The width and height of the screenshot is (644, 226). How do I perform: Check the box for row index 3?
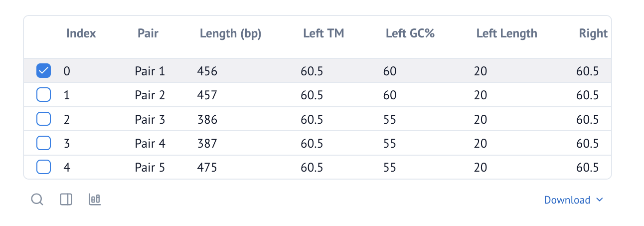(44, 143)
